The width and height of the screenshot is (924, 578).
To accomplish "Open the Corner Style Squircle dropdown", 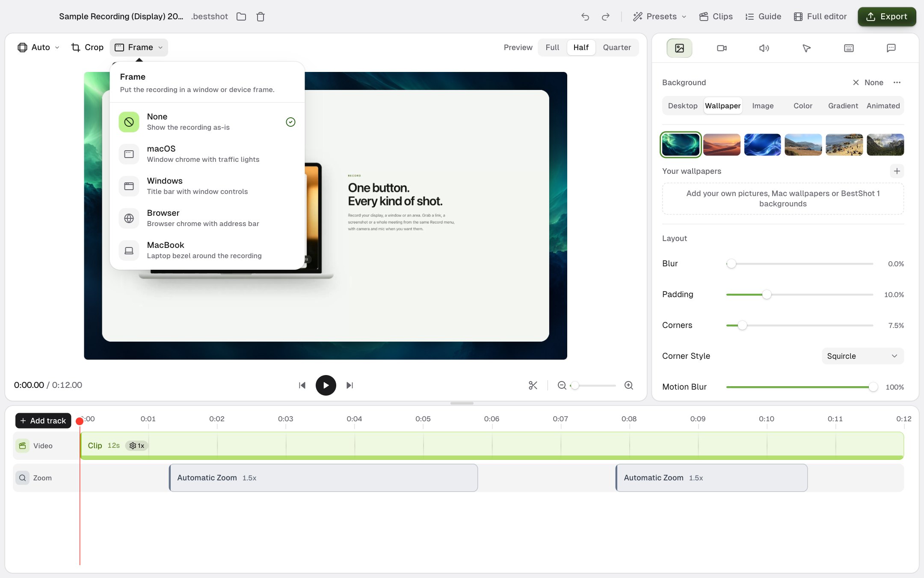I will click(x=862, y=356).
